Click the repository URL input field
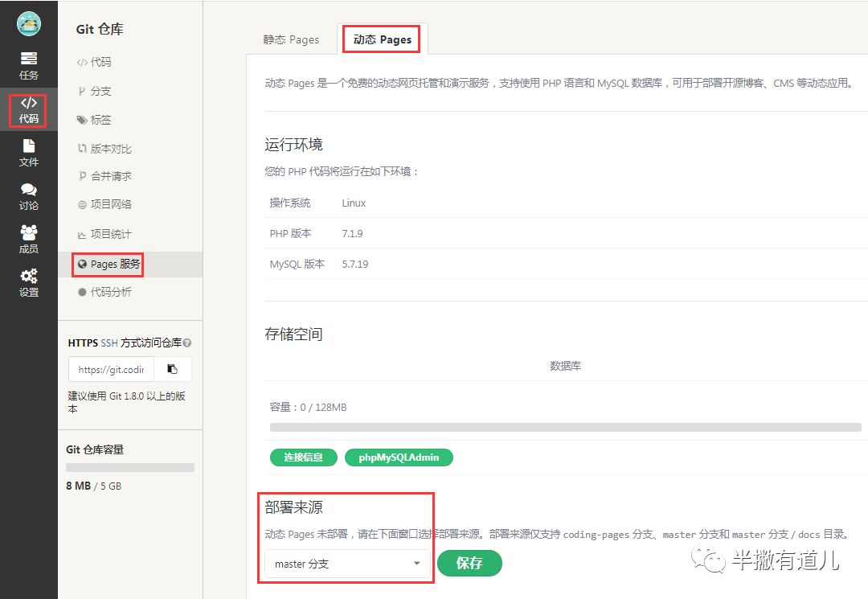868x599 pixels. coord(111,370)
